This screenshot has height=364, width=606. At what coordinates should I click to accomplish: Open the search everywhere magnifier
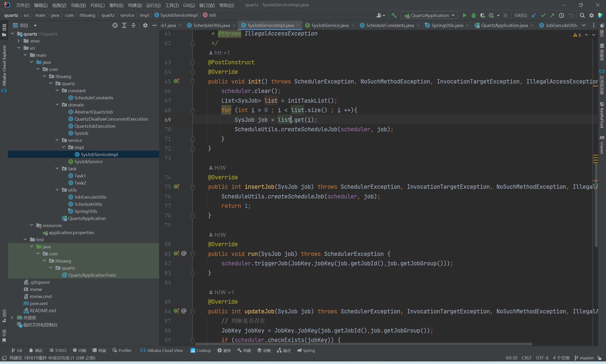582,15
